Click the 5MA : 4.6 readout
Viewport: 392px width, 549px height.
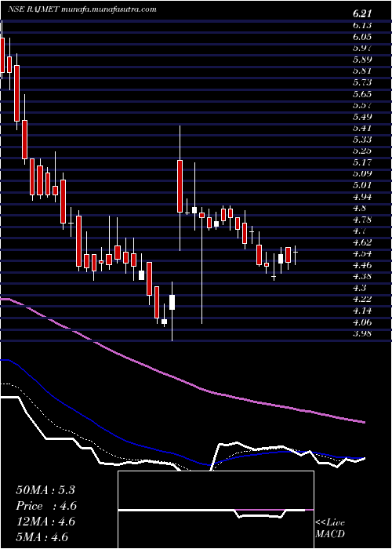point(42,536)
